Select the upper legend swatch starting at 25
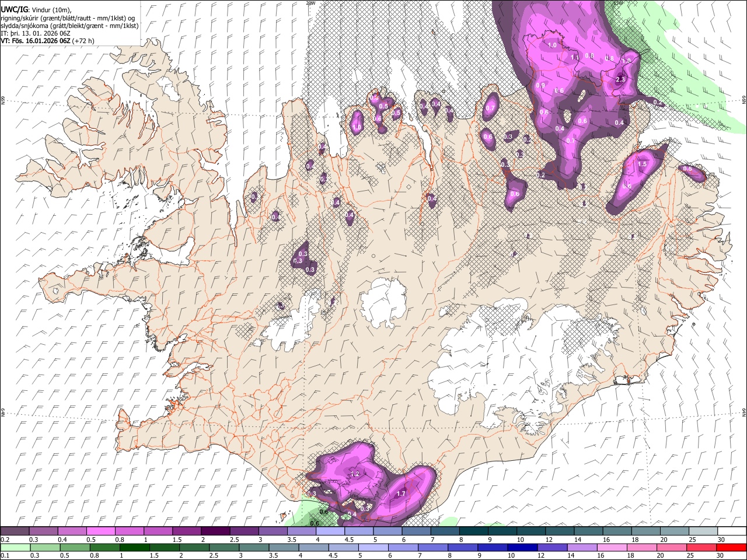This screenshot has width=747, height=560. point(703,531)
